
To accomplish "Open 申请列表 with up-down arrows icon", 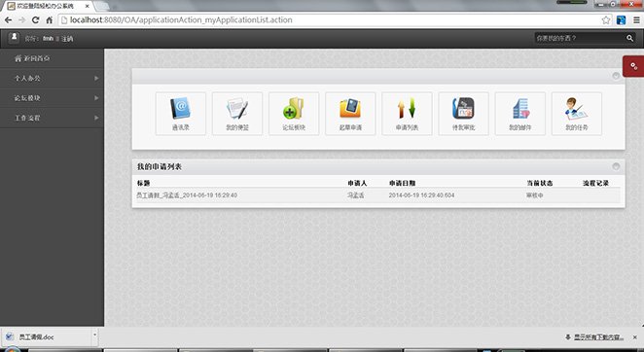I will pyautogui.click(x=407, y=114).
